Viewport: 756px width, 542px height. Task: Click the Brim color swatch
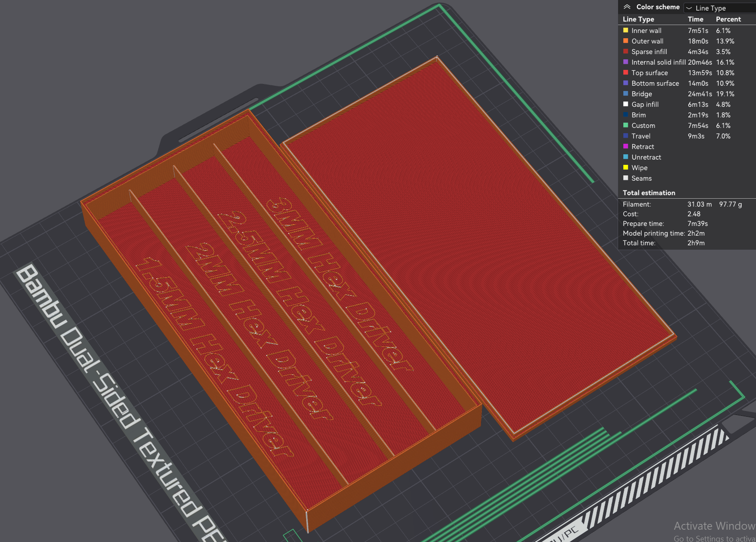coord(626,115)
